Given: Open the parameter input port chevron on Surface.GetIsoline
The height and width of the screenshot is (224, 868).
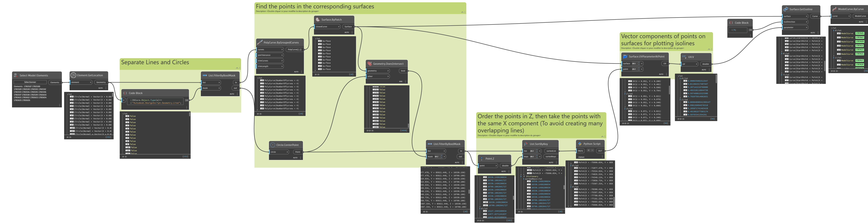Looking at the screenshot, I should [x=806, y=28].
